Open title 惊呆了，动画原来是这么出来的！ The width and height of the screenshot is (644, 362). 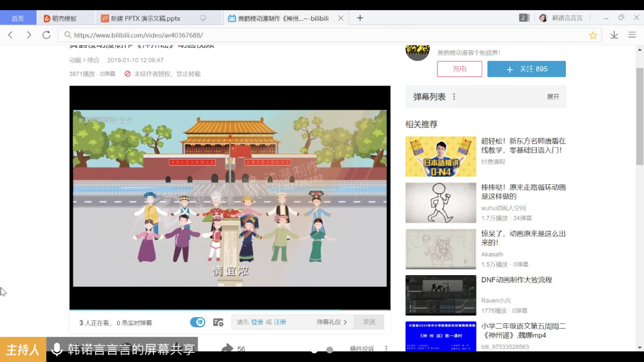pyautogui.click(x=524, y=238)
